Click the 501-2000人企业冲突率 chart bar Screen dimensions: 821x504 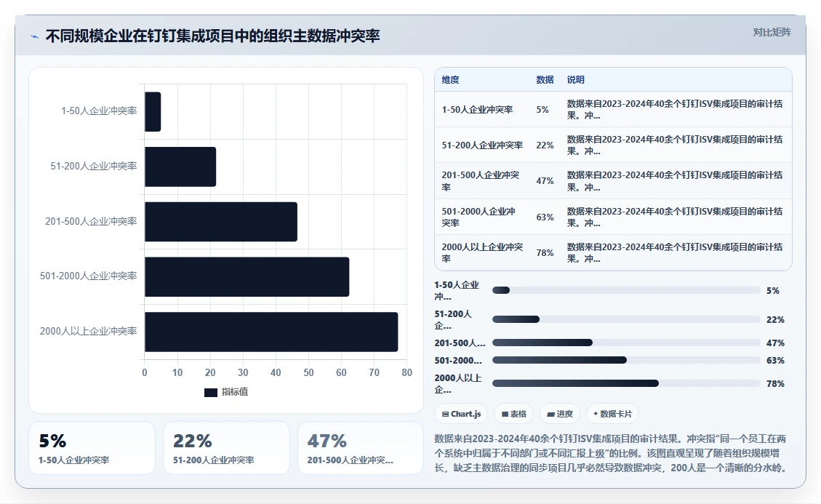(247, 276)
